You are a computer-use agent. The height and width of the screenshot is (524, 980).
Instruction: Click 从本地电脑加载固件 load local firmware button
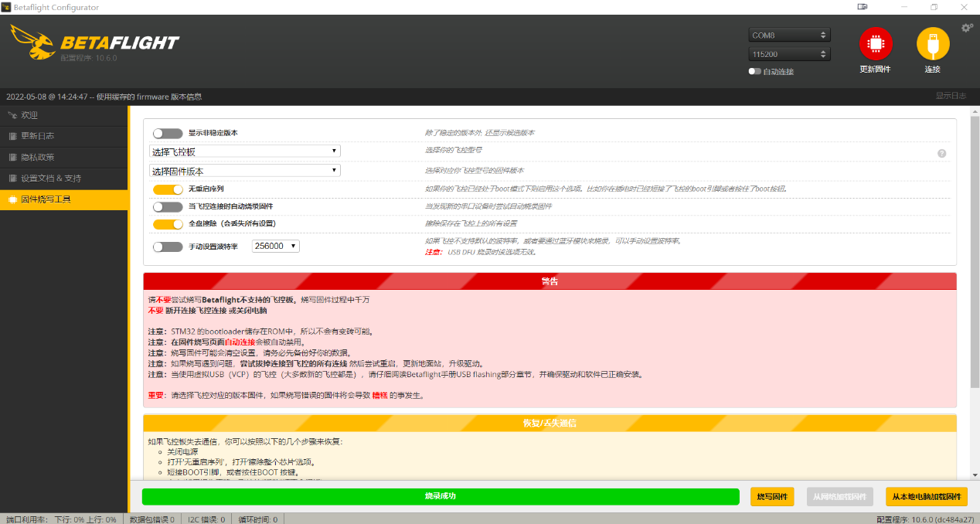(926, 496)
